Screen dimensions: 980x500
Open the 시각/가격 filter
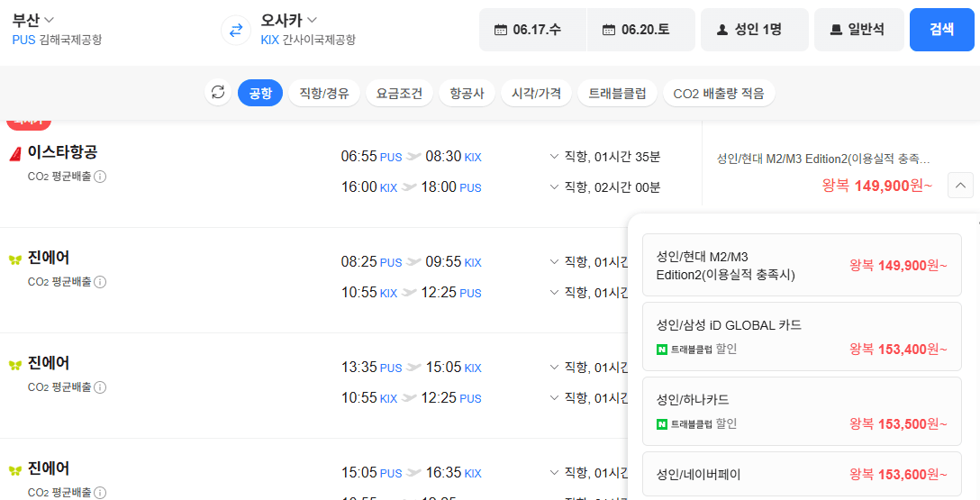[536, 93]
